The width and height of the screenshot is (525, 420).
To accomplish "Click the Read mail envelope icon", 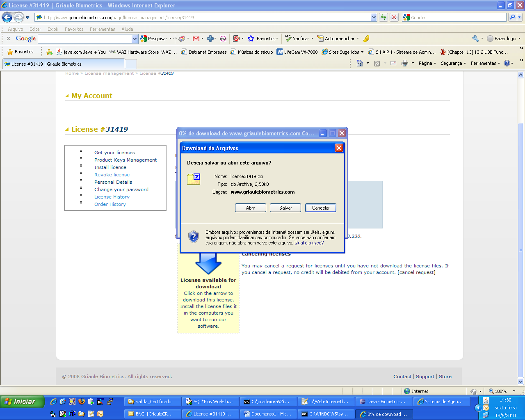I will click(x=393, y=63).
